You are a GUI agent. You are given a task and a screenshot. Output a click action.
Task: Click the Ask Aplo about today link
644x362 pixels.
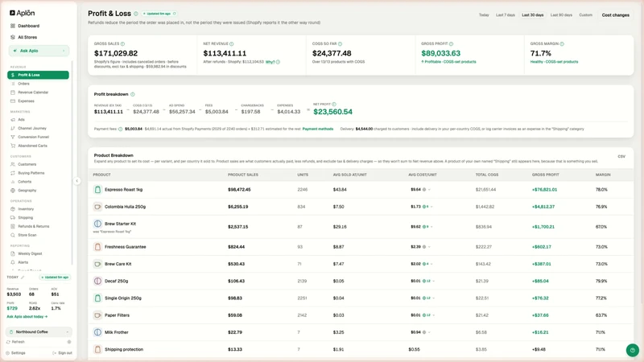tap(27, 317)
